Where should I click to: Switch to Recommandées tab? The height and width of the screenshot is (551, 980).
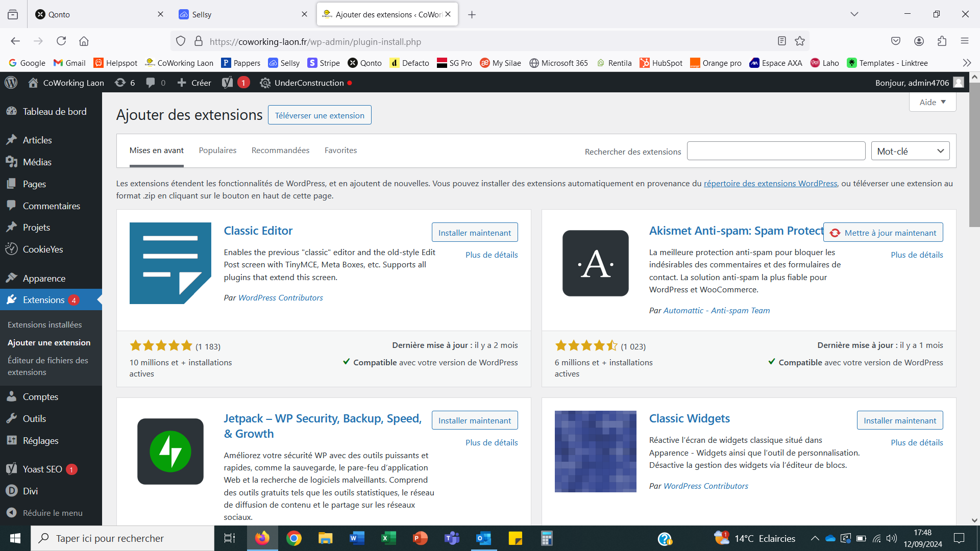[280, 150]
